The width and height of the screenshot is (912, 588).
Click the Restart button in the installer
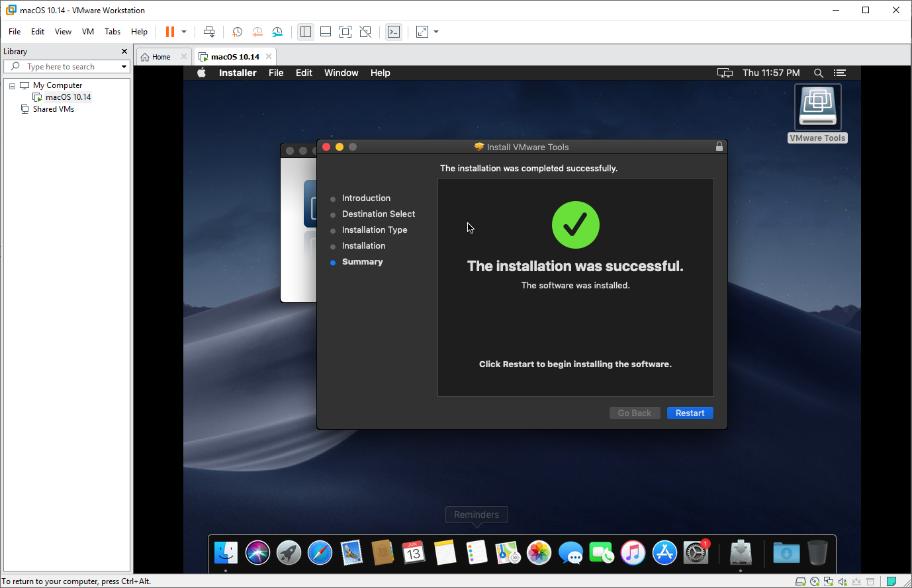pyautogui.click(x=690, y=413)
